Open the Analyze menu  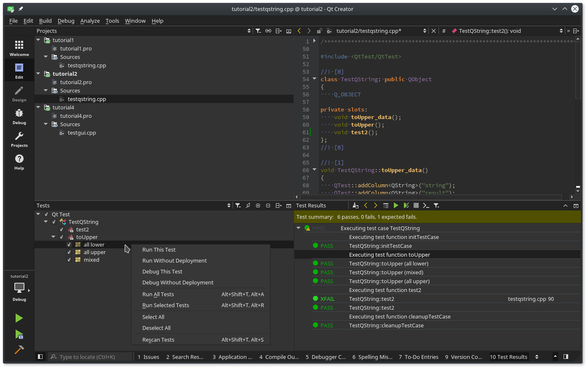pos(90,21)
